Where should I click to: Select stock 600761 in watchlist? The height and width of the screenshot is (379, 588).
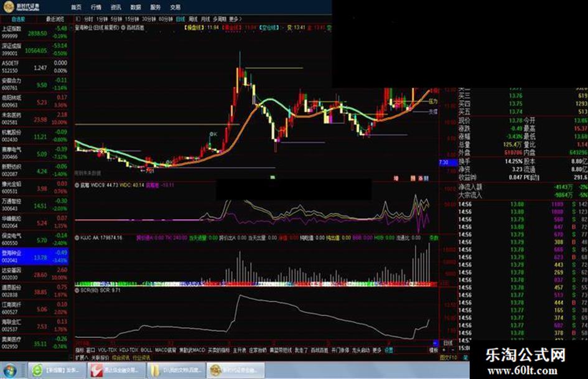(x=34, y=84)
